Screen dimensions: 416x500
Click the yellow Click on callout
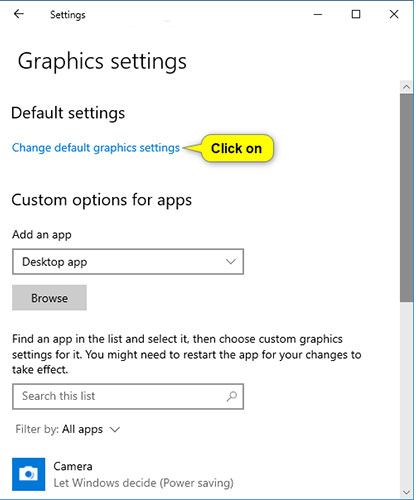coord(236,148)
